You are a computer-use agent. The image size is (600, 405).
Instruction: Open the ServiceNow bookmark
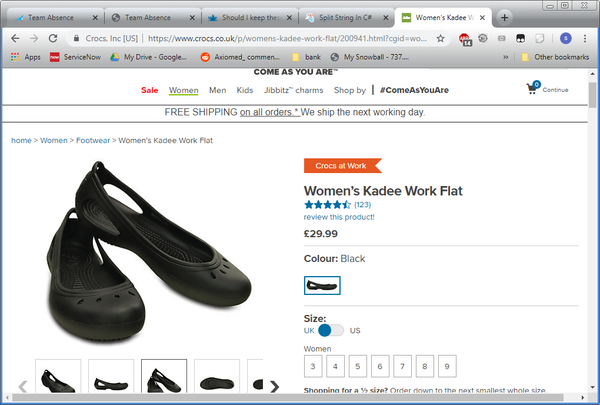75,57
